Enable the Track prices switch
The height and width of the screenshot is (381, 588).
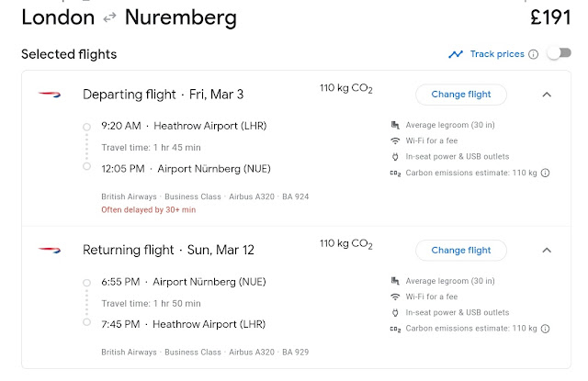[x=558, y=53]
